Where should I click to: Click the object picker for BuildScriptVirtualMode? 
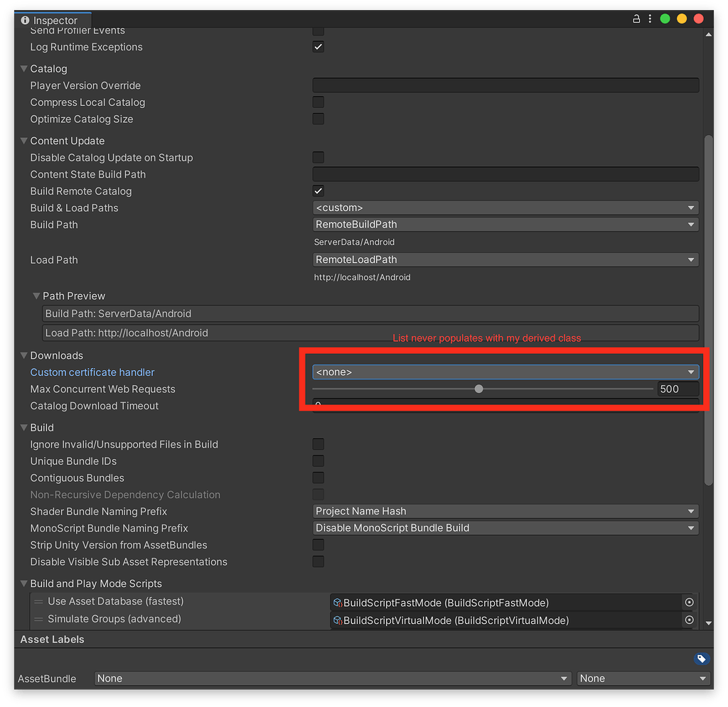(x=688, y=620)
